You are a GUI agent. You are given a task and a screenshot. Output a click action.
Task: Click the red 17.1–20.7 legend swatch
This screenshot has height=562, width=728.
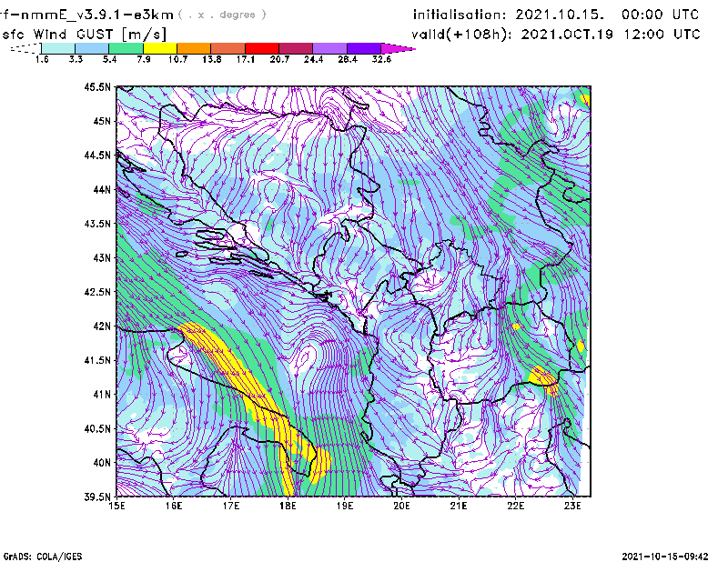pyautogui.click(x=262, y=48)
